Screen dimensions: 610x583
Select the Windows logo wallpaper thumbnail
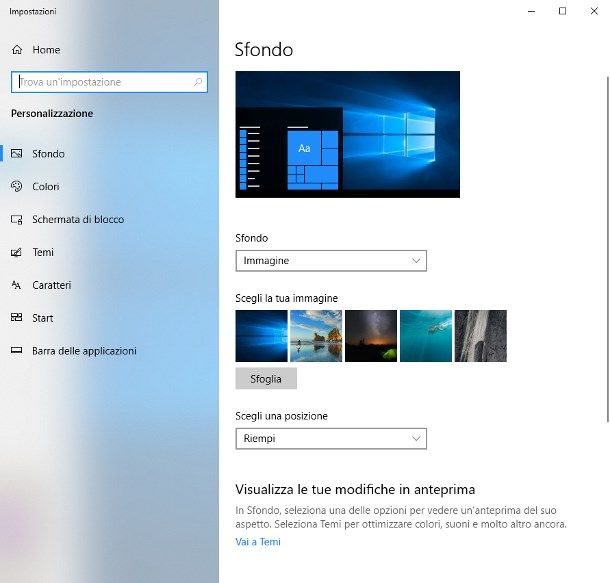coord(261,336)
